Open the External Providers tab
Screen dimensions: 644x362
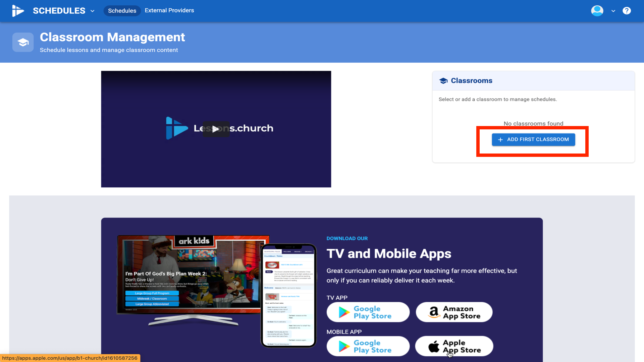[x=169, y=10]
